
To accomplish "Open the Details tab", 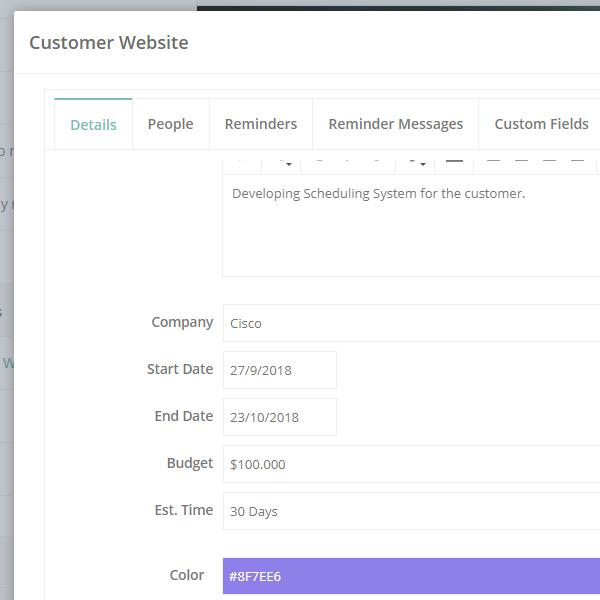I will click(x=93, y=124).
